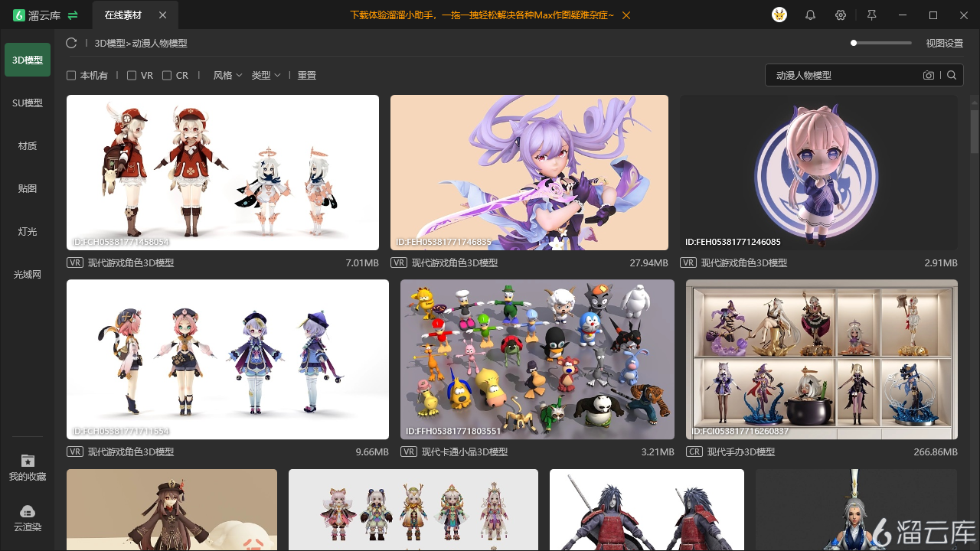Open the Hu Tao character thumbnail
Viewport: 980px width, 551px height.
[171, 510]
